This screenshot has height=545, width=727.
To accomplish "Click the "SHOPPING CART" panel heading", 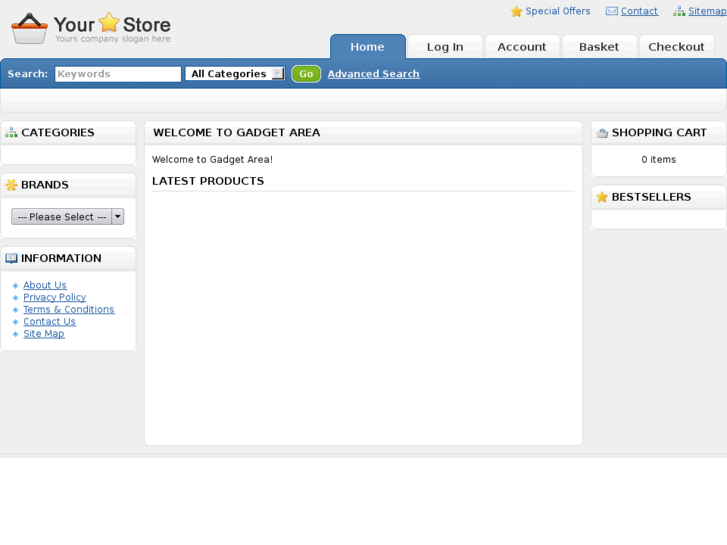I will point(659,133).
